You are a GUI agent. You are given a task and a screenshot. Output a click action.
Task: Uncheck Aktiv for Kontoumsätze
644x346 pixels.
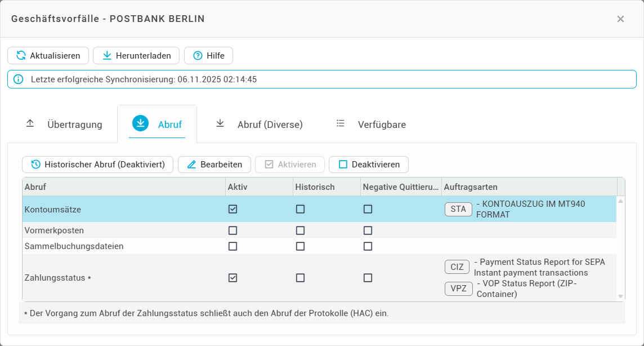tap(232, 209)
